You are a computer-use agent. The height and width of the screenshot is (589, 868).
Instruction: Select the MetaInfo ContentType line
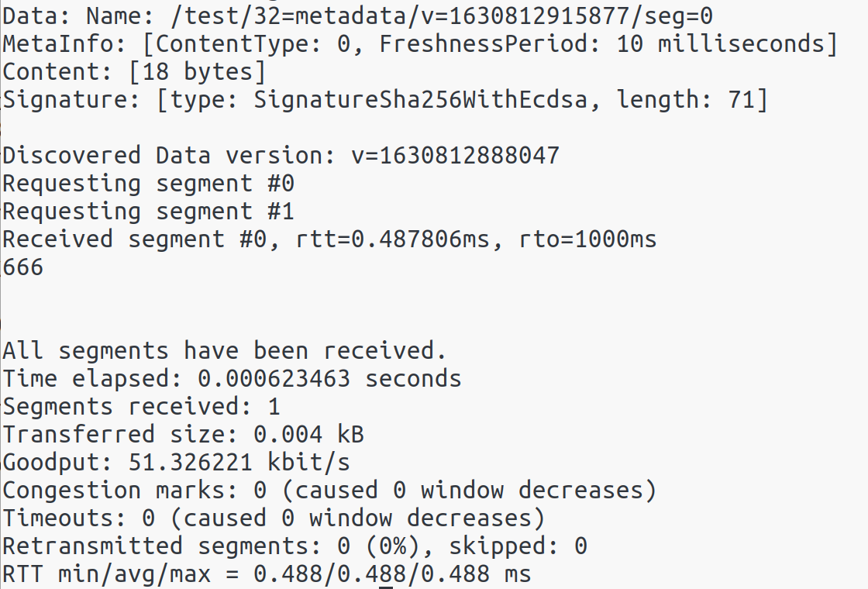coord(420,44)
